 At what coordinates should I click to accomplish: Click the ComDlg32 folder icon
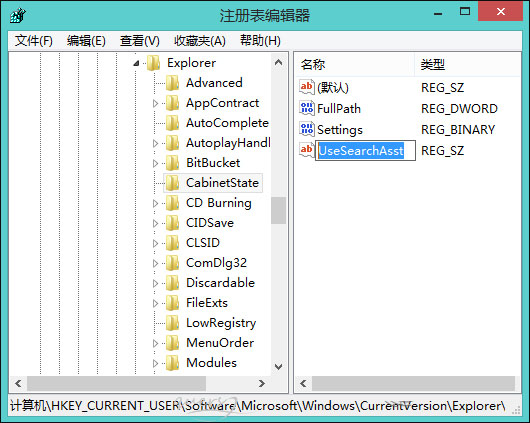(172, 263)
